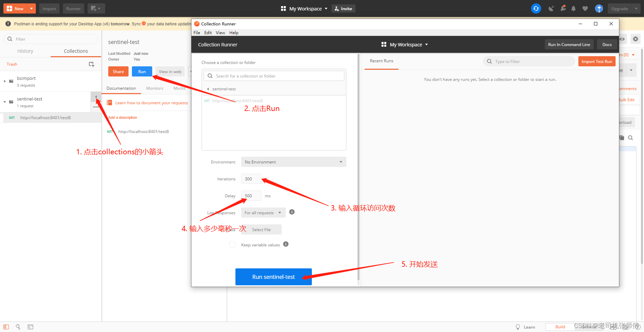Click Search for a collection or folder field
The image size is (644, 332).
[x=274, y=76]
